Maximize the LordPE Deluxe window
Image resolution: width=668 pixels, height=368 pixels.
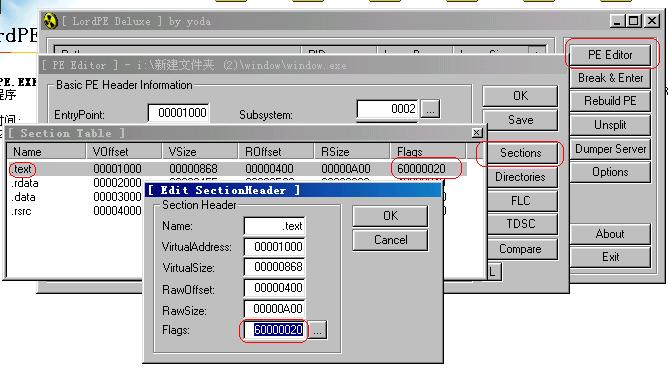click(633, 20)
